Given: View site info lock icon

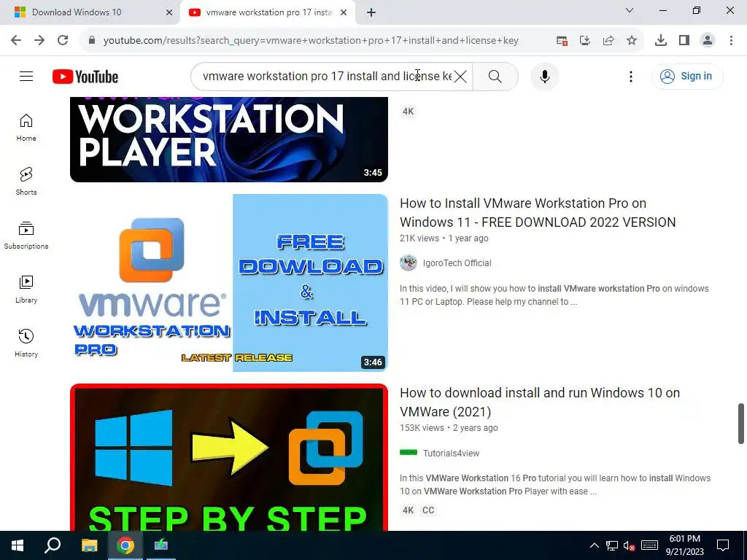Looking at the screenshot, I should [x=92, y=40].
